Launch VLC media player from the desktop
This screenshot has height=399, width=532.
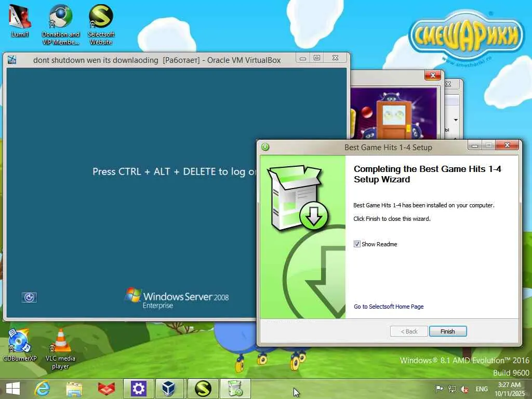(x=60, y=349)
